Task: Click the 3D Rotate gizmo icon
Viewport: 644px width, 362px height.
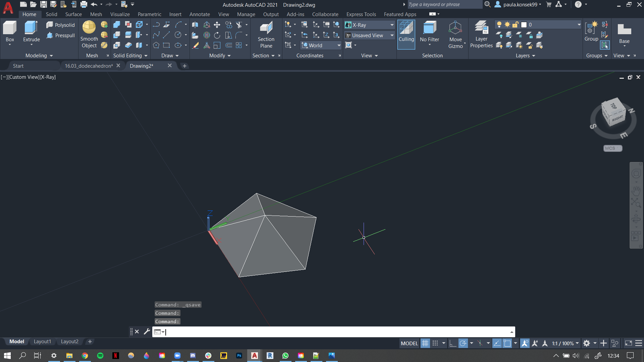Action: point(207,35)
